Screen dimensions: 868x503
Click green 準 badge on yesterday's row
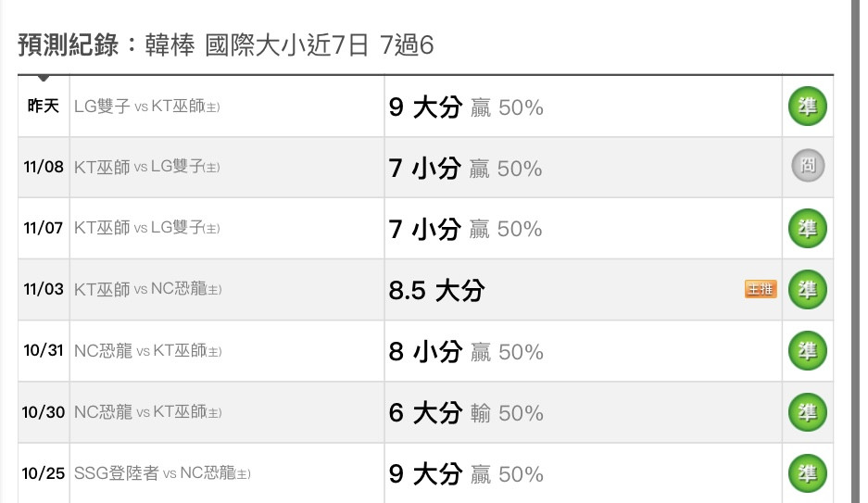point(807,107)
